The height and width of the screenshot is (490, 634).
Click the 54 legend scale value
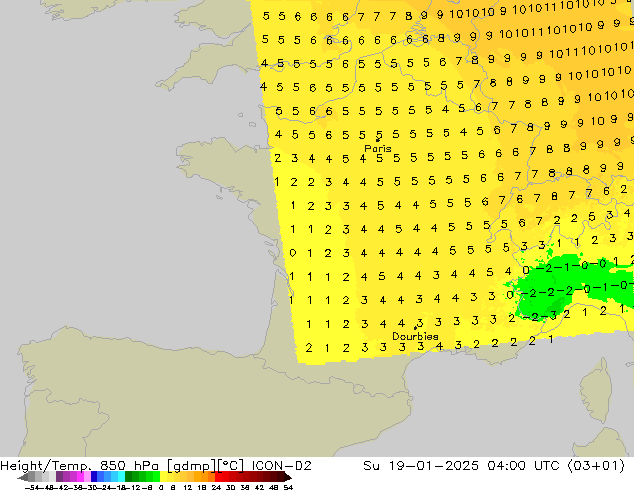288,487
